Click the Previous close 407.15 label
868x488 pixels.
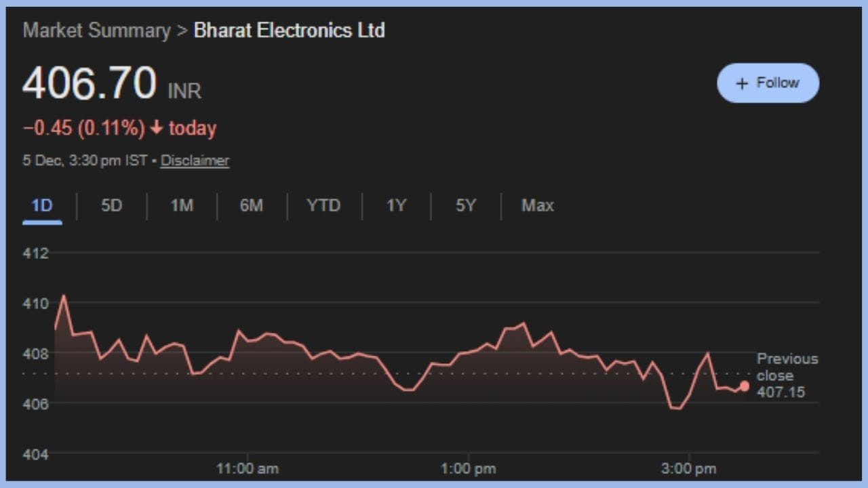point(787,375)
